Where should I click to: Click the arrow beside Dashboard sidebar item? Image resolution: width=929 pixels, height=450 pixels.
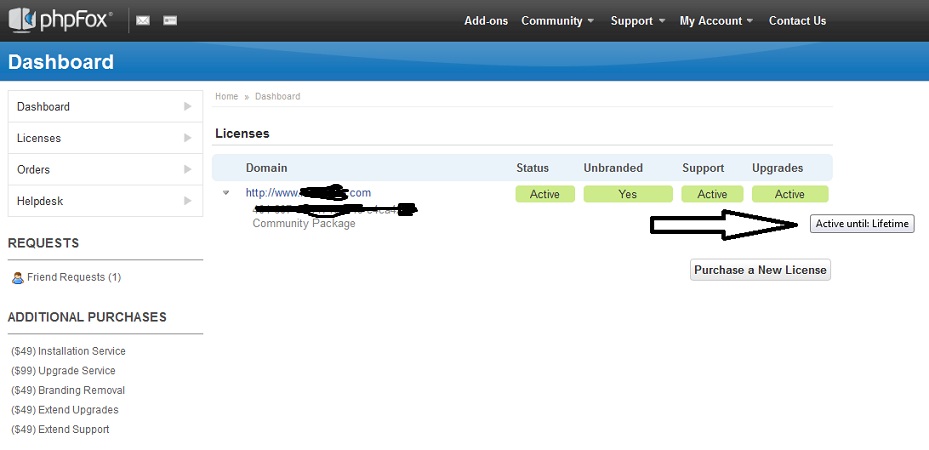pyautogui.click(x=188, y=107)
